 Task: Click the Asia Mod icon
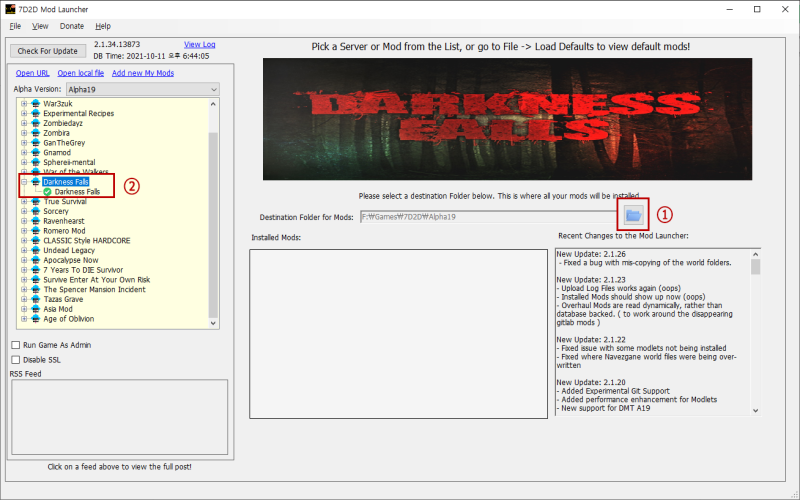click(x=36, y=309)
